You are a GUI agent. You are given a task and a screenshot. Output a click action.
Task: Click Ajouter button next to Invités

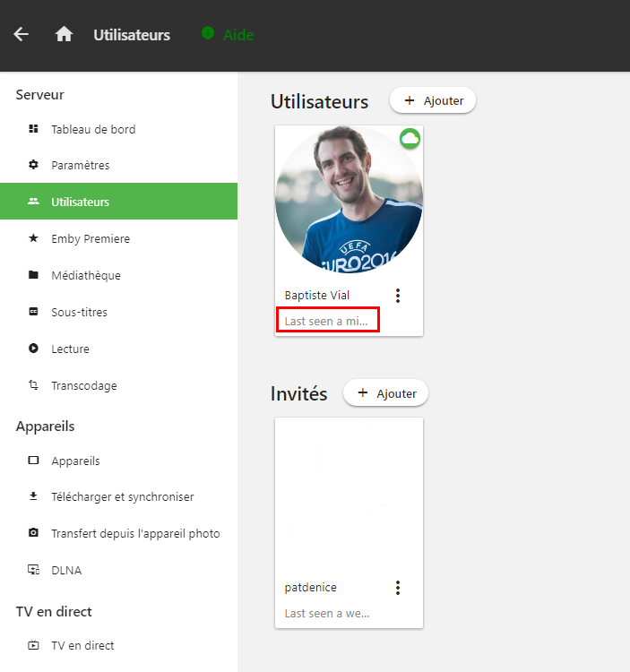[x=385, y=393]
